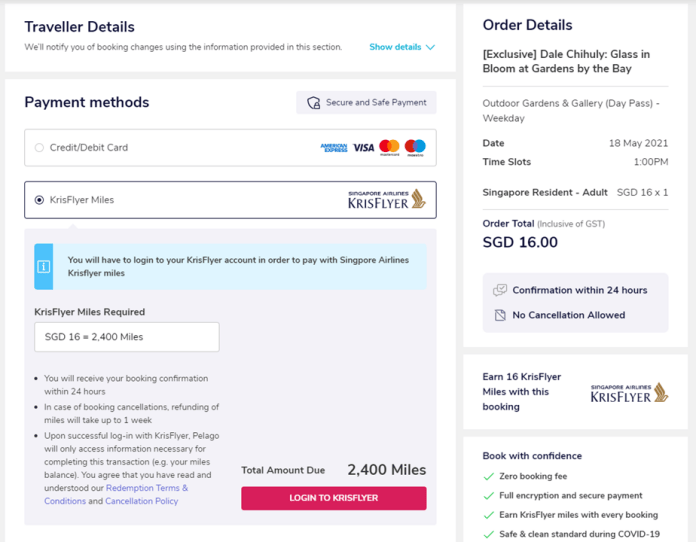
Task: Click the American Express card logo
Action: [334, 148]
